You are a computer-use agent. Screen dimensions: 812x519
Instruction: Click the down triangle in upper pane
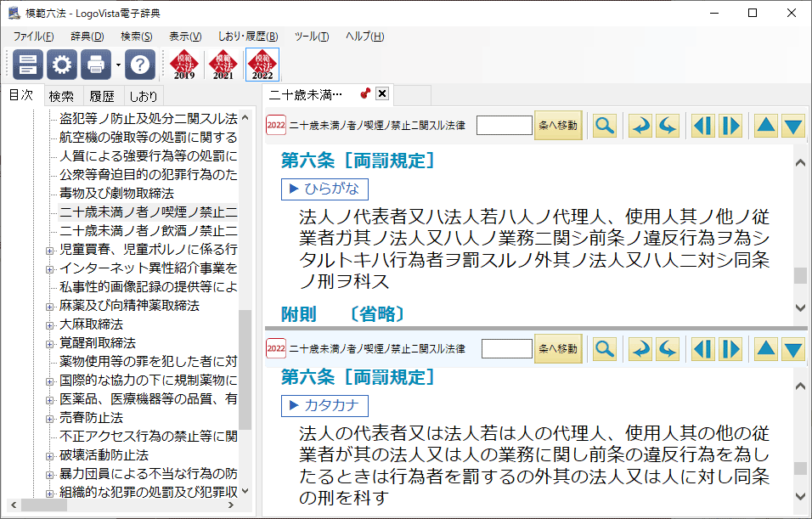(792, 126)
